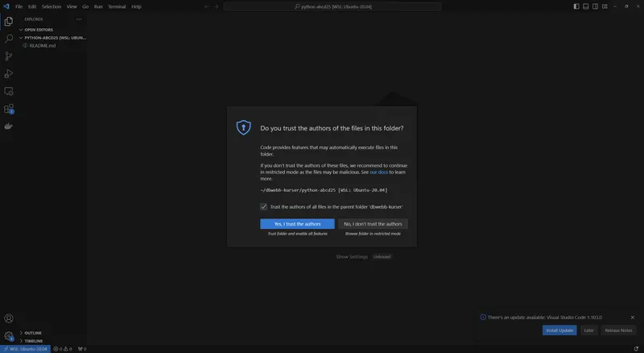The image size is (644, 353).
Task: Open the Help menu
Action: 136,6
